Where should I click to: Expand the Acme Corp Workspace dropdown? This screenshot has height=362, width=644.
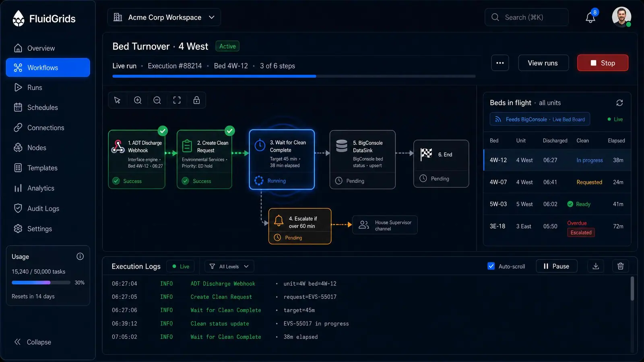coord(164,17)
